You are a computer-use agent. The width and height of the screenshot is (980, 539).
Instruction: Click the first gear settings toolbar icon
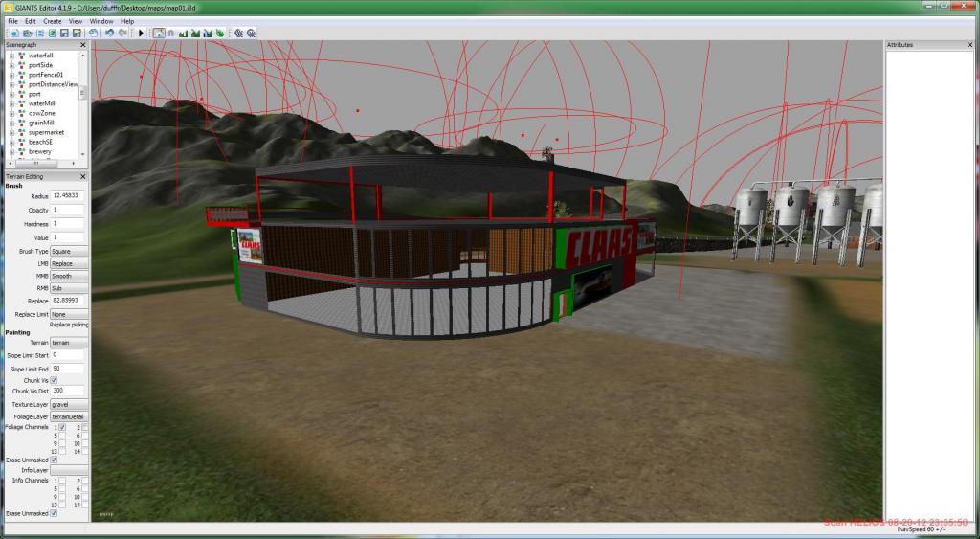click(238, 34)
